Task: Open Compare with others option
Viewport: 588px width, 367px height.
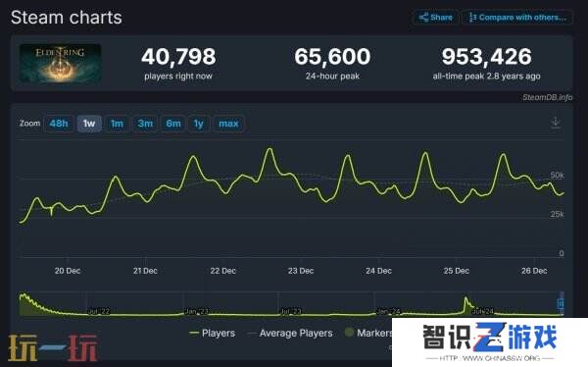Action: point(517,18)
